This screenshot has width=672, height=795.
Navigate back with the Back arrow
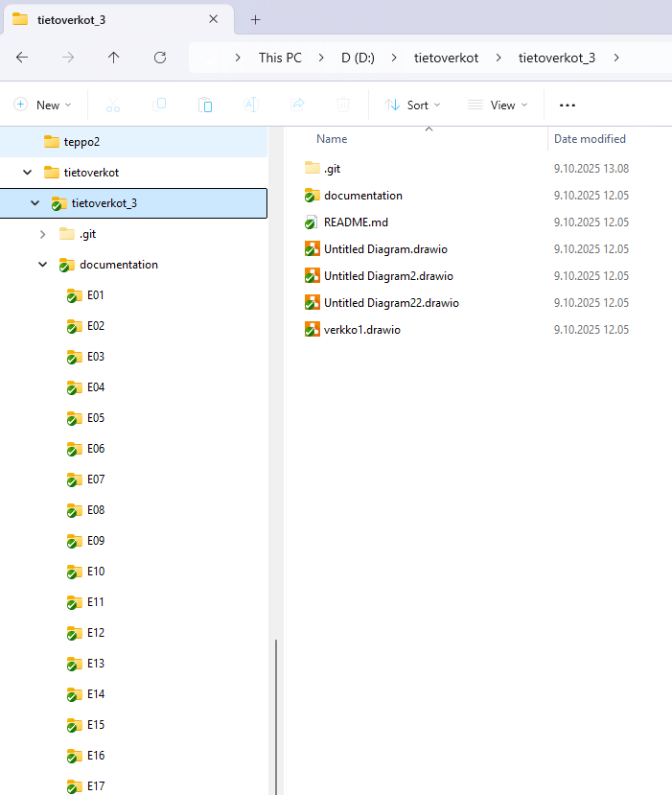(22, 58)
